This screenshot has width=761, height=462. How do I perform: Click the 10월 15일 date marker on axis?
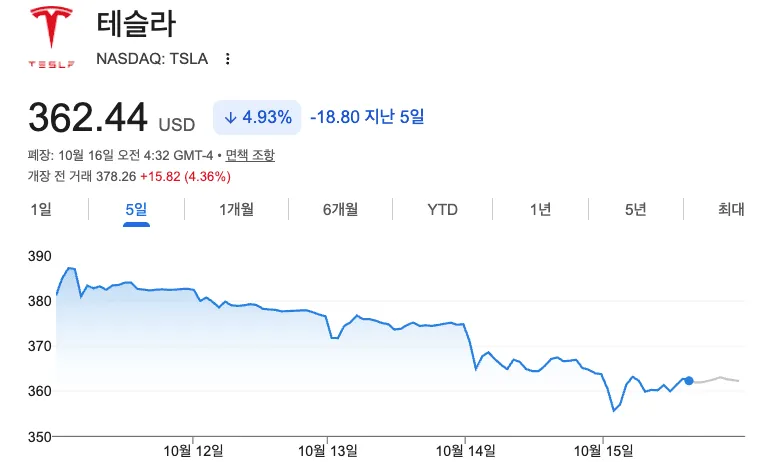[x=603, y=451]
